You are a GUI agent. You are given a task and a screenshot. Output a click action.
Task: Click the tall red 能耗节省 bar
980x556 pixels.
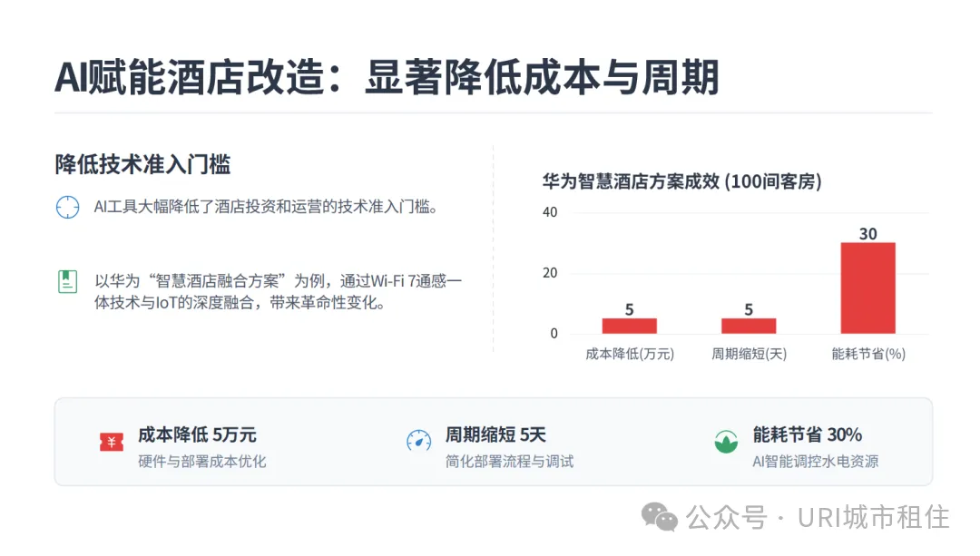tap(867, 288)
